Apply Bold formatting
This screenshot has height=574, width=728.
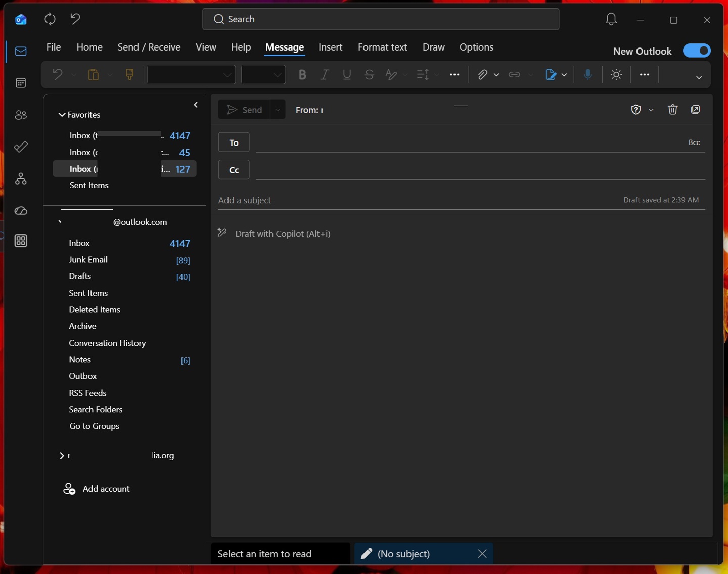click(302, 75)
